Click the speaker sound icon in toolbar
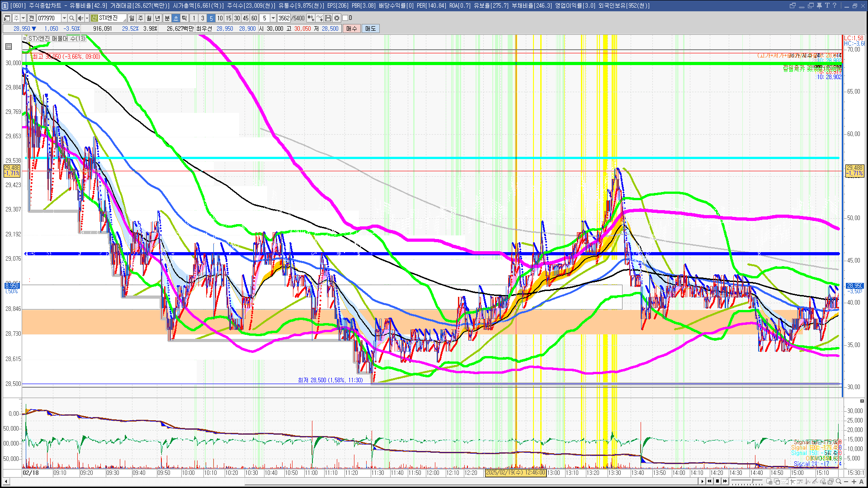 [80, 18]
